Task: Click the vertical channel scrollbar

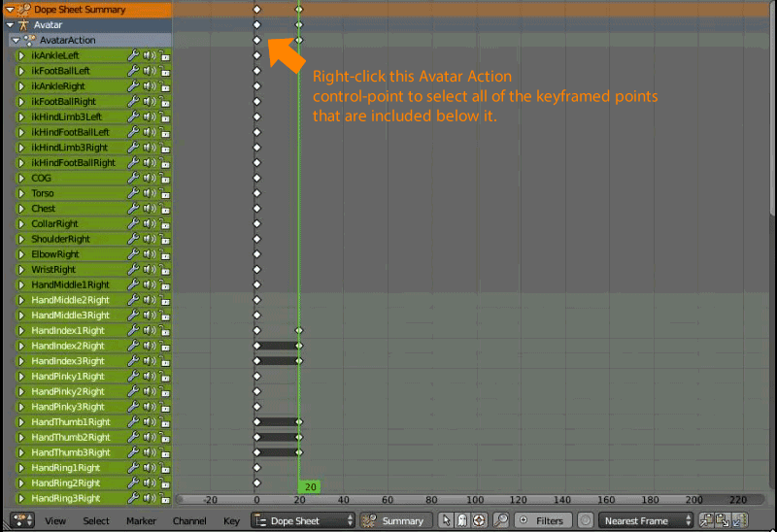Action: coord(772,109)
